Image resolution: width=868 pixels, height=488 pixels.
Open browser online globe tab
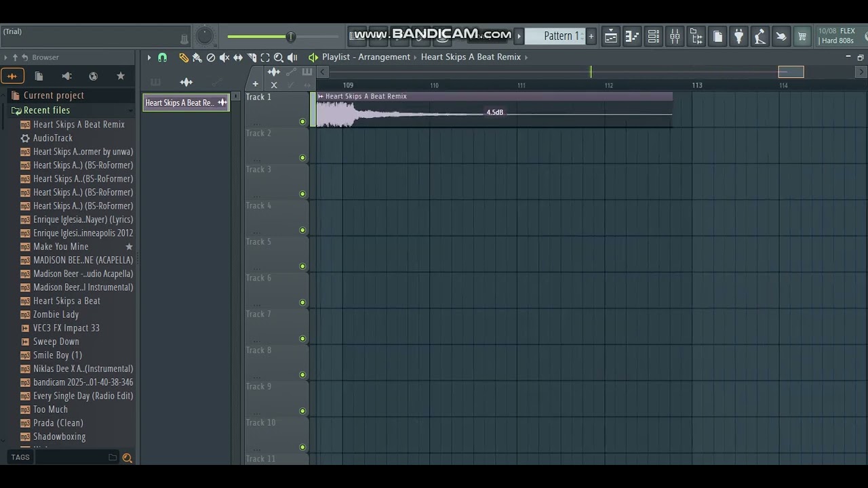click(x=94, y=76)
